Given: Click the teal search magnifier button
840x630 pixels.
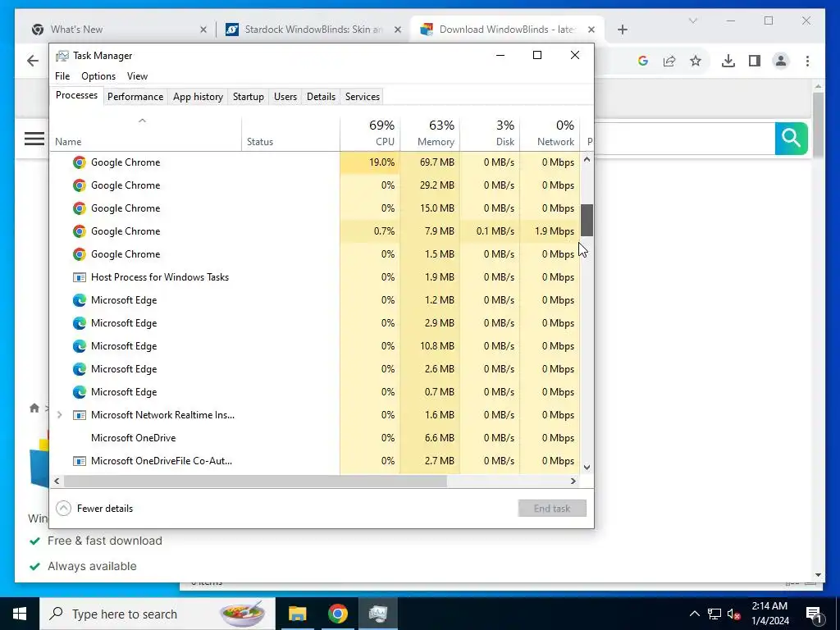Looking at the screenshot, I should click(792, 139).
